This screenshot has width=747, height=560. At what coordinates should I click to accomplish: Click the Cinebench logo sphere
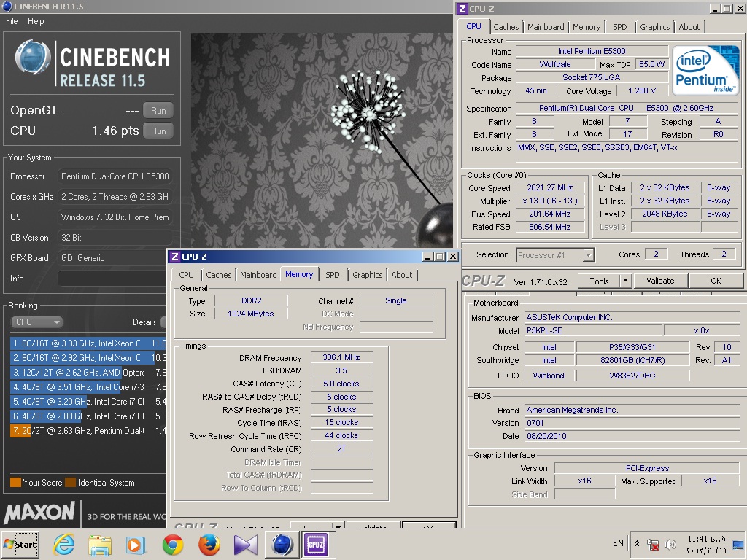coord(32,58)
